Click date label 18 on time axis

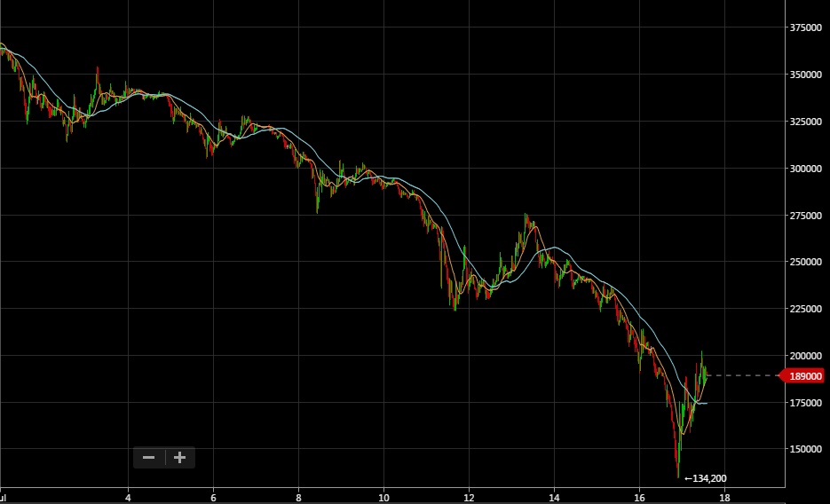click(x=724, y=498)
